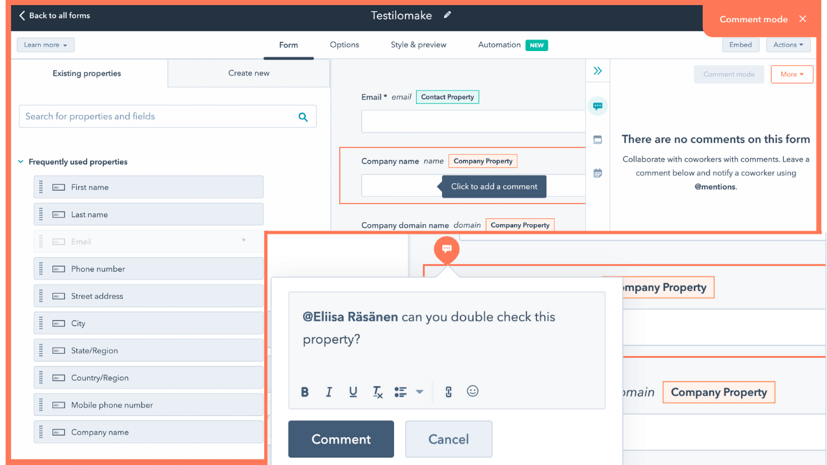Screen dimensions: 827x465
Task: Select the Last name property row
Action: 149,215
